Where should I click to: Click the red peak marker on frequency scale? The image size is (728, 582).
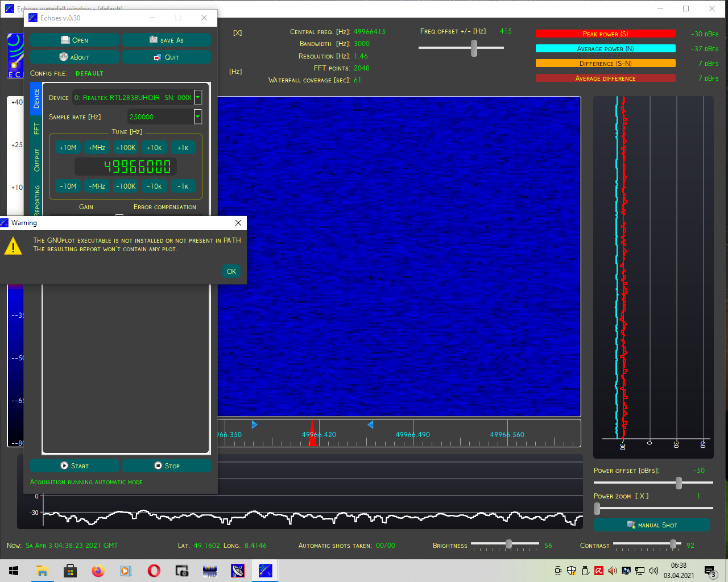312,433
